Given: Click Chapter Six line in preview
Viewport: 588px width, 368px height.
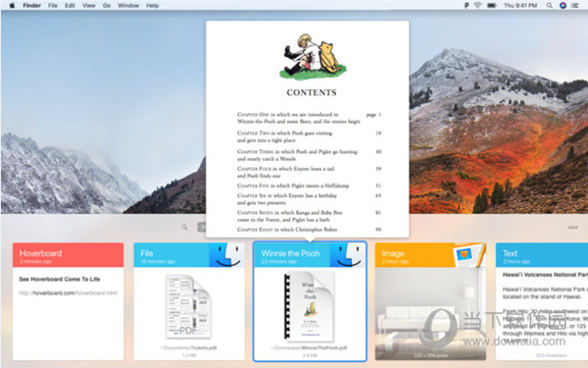Looking at the screenshot, I should pyautogui.click(x=309, y=199).
